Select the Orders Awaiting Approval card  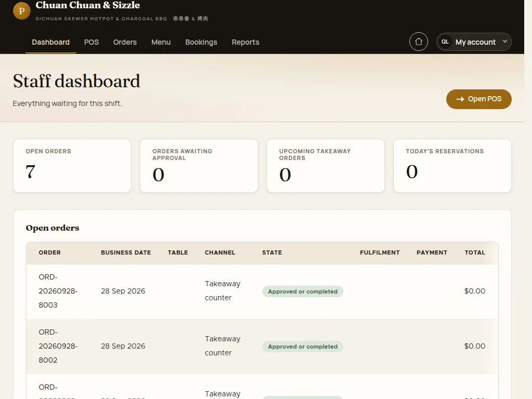(199, 166)
